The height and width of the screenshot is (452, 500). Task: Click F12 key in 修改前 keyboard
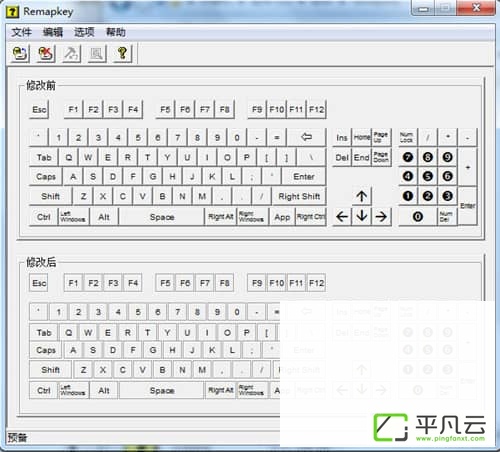pos(316,109)
